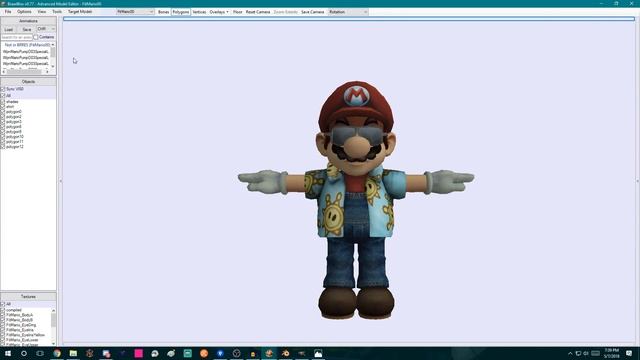The height and width of the screenshot is (360, 640).
Task: Enable the Contains search checkbox
Action: [36, 37]
